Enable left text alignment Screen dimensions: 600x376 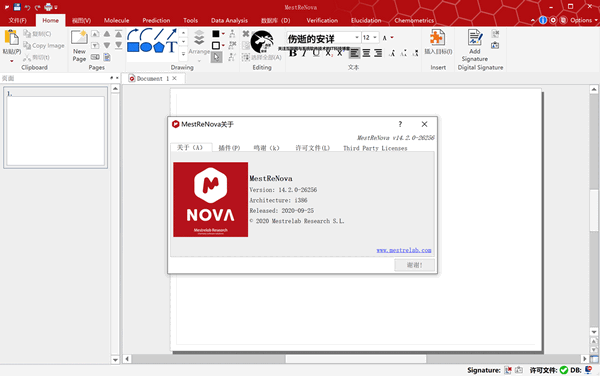[x=354, y=53]
